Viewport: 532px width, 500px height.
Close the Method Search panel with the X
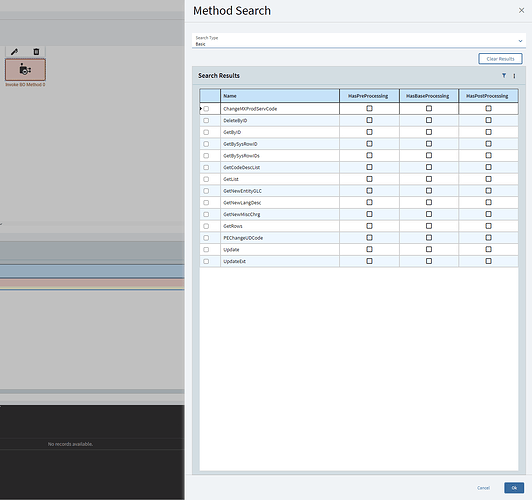click(x=521, y=11)
